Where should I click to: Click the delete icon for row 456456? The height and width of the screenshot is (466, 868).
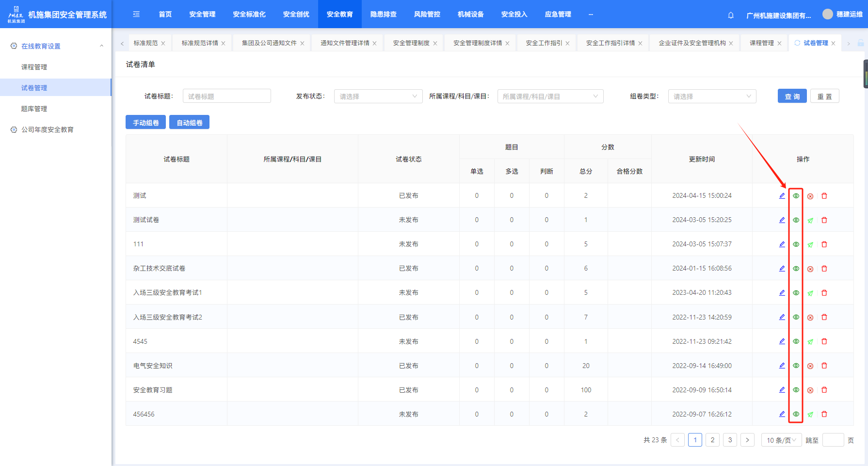824,414
